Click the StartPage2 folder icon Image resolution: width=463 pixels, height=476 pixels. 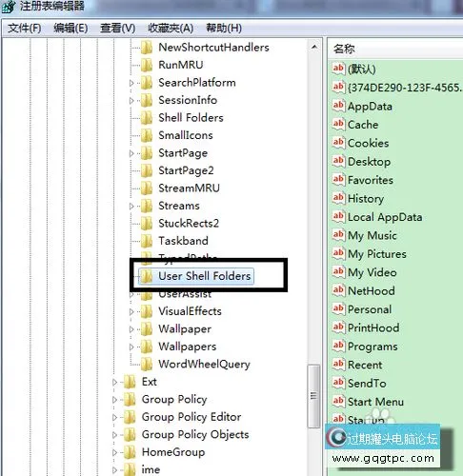pyautogui.click(x=147, y=170)
